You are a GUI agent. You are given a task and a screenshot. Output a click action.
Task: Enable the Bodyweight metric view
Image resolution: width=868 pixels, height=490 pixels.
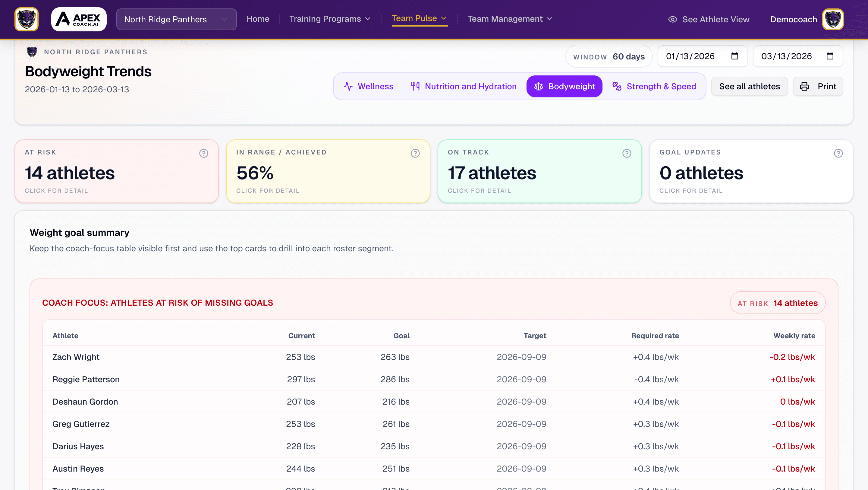pyautogui.click(x=564, y=86)
